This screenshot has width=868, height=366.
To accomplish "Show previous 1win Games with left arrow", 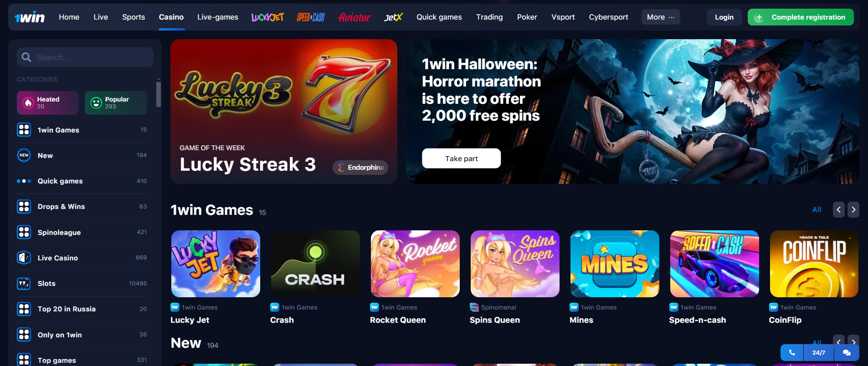I will pos(839,210).
